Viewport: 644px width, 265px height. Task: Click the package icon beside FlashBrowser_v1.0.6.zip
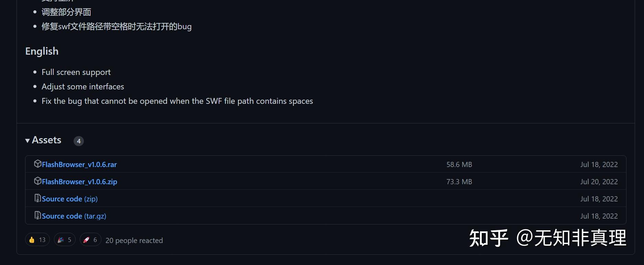37,181
